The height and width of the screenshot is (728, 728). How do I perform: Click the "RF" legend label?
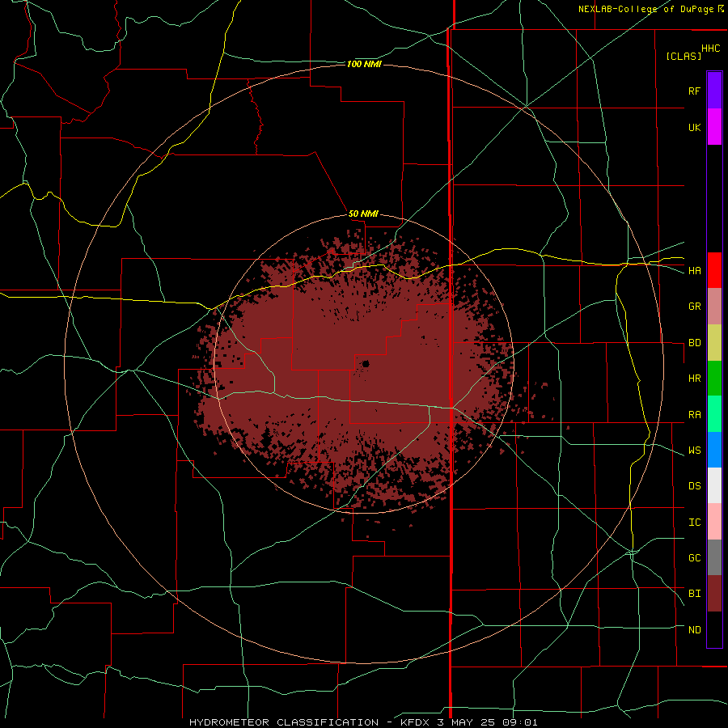[x=694, y=91]
